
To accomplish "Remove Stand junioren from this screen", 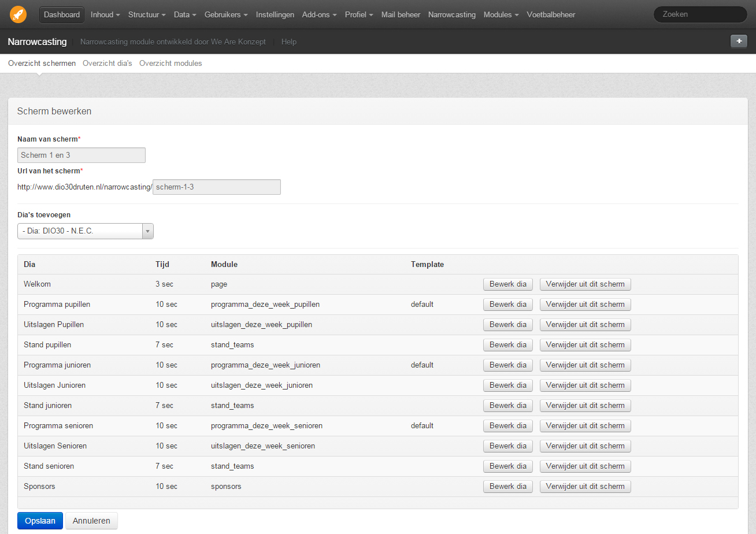I will pyautogui.click(x=585, y=406).
